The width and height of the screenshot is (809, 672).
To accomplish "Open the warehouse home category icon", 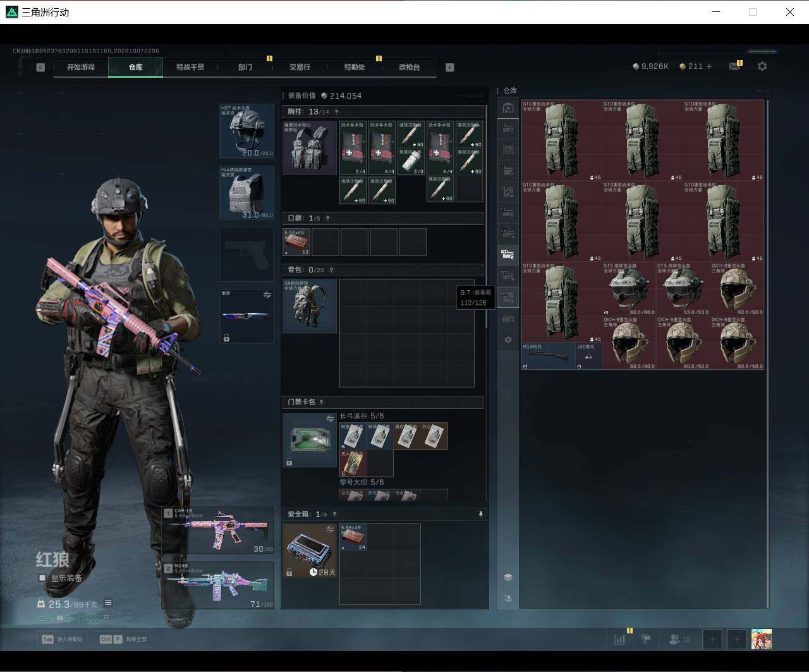I will click(508, 108).
